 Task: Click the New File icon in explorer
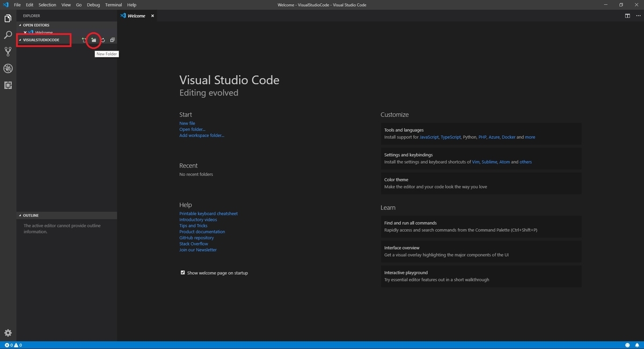tap(84, 40)
